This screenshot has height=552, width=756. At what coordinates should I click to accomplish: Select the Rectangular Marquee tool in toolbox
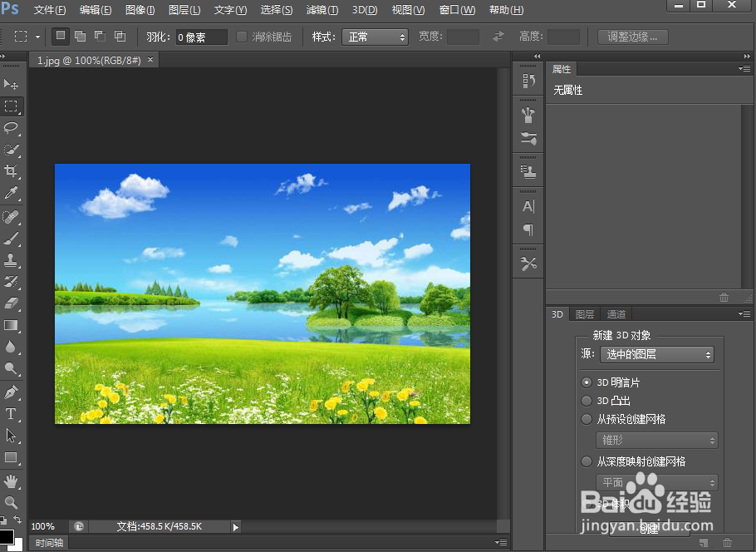click(x=11, y=106)
